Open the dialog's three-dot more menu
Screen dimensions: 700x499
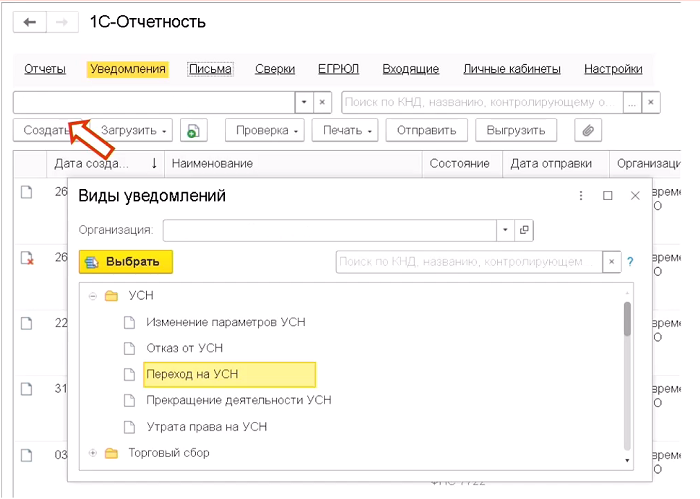(x=580, y=196)
